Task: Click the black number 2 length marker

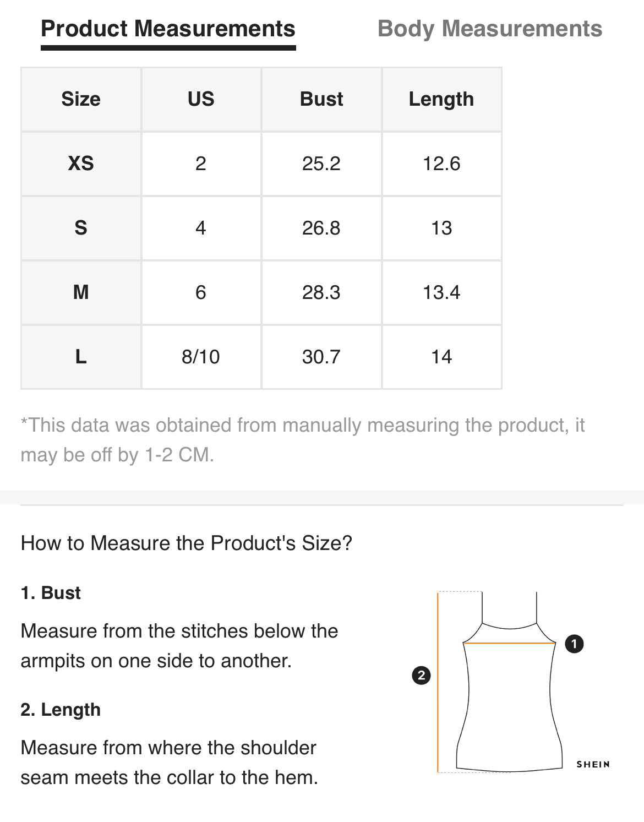Action: [422, 675]
